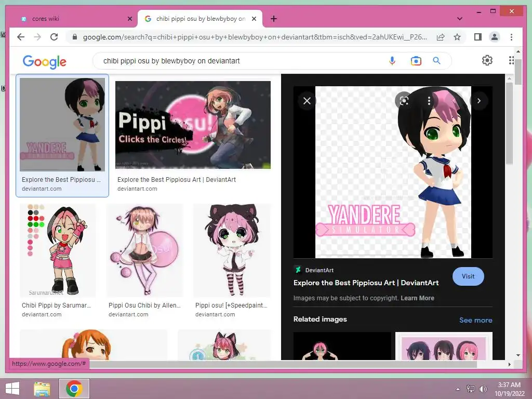Open the Windows Start menu

(12, 389)
